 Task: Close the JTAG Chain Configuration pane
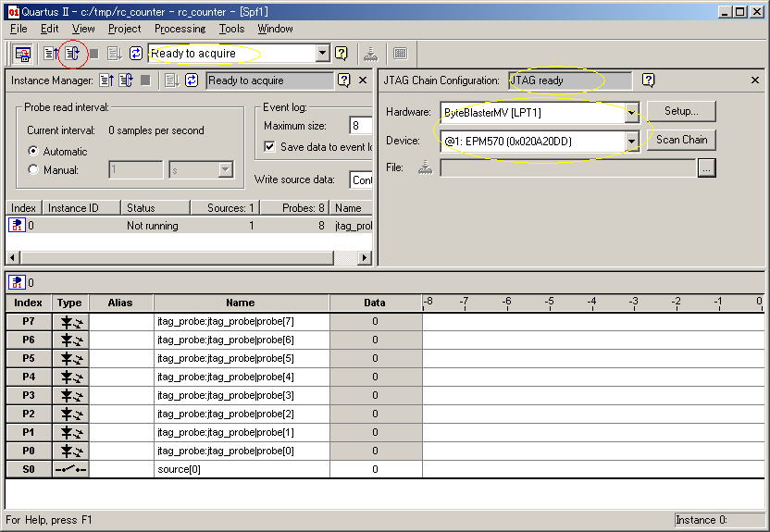click(x=755, y=80)
